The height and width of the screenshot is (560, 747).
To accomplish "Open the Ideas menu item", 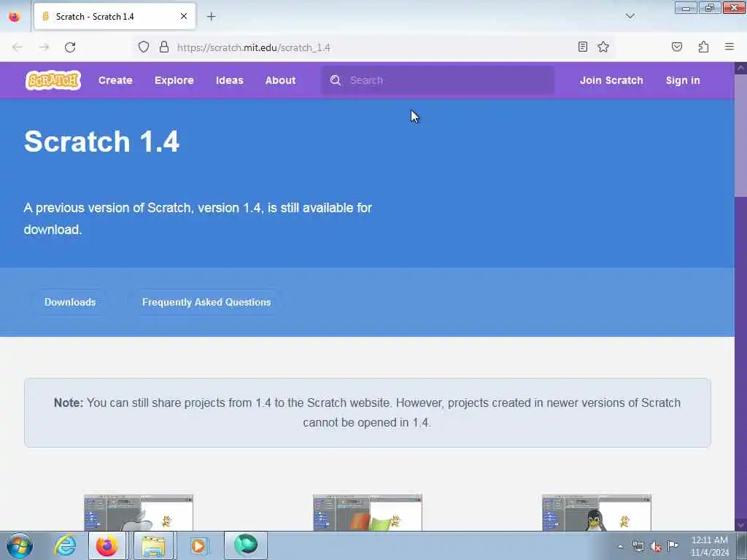I will point(230,80).
